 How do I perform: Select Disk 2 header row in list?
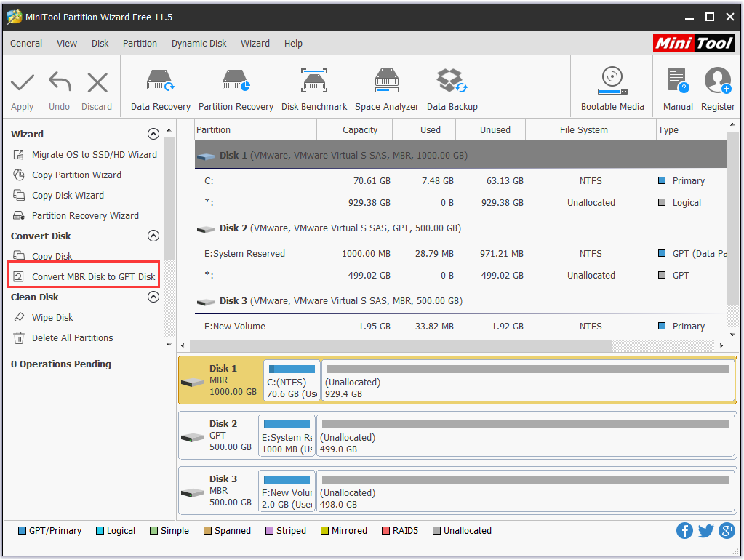point(461,228)
